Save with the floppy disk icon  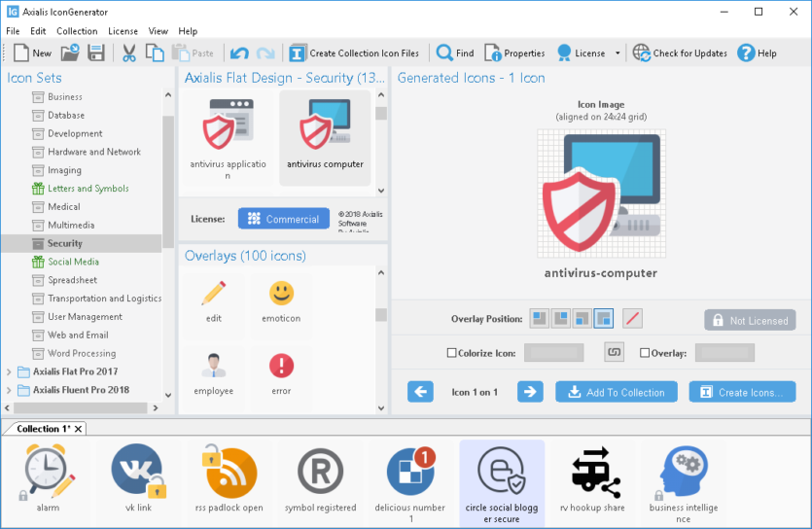point(96,53)
